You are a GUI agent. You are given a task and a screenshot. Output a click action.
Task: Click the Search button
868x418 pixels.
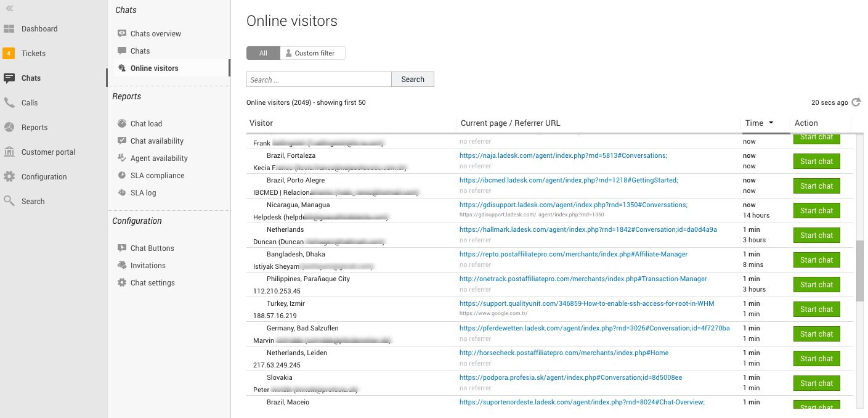[x=413, y=80]
